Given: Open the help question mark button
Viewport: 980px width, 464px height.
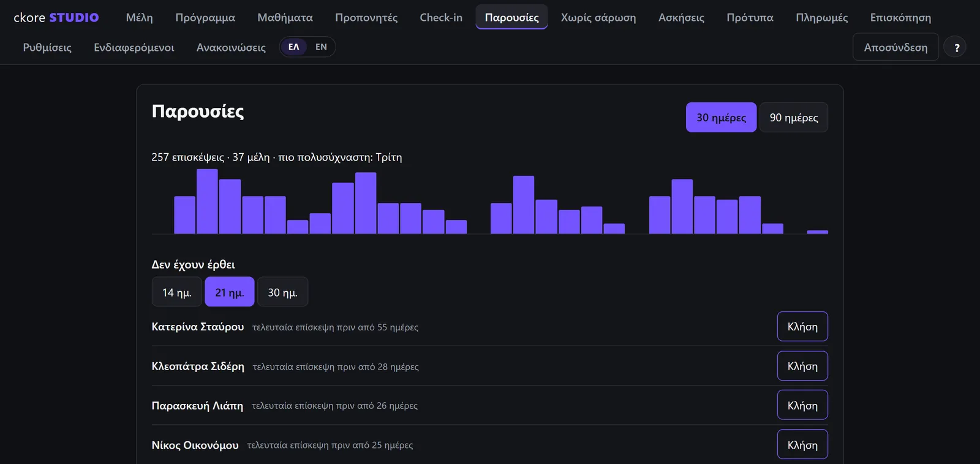Looking at the screenshot, I should coord(955,47).
